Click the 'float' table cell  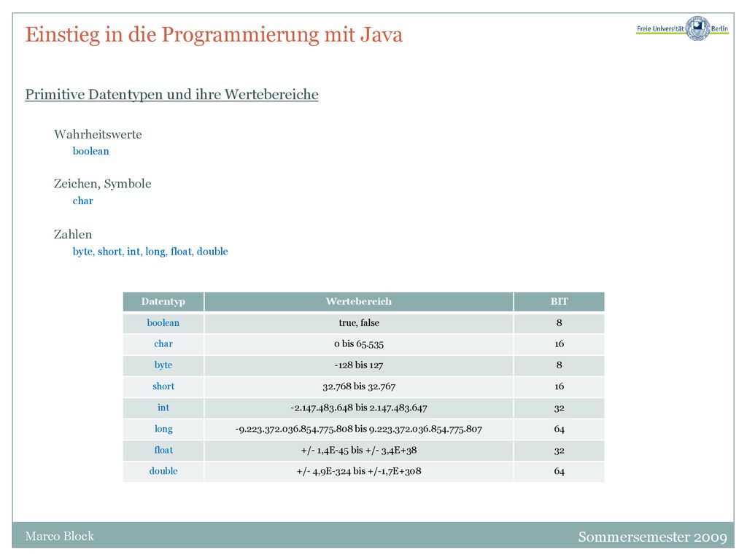coord(163,450)
